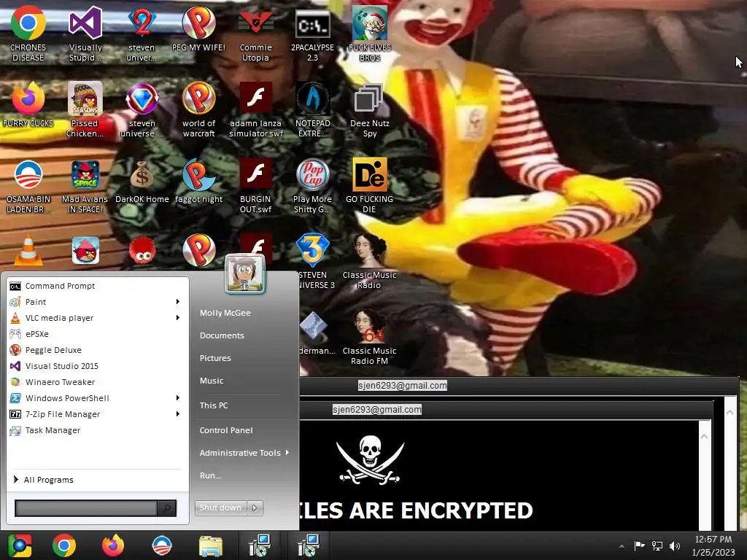Screen dimensions: 747x560
Task: Open the 2PACALYPSE 2.3 command-line shortcut
Action: pyautogui.click(x=312, y=34)
